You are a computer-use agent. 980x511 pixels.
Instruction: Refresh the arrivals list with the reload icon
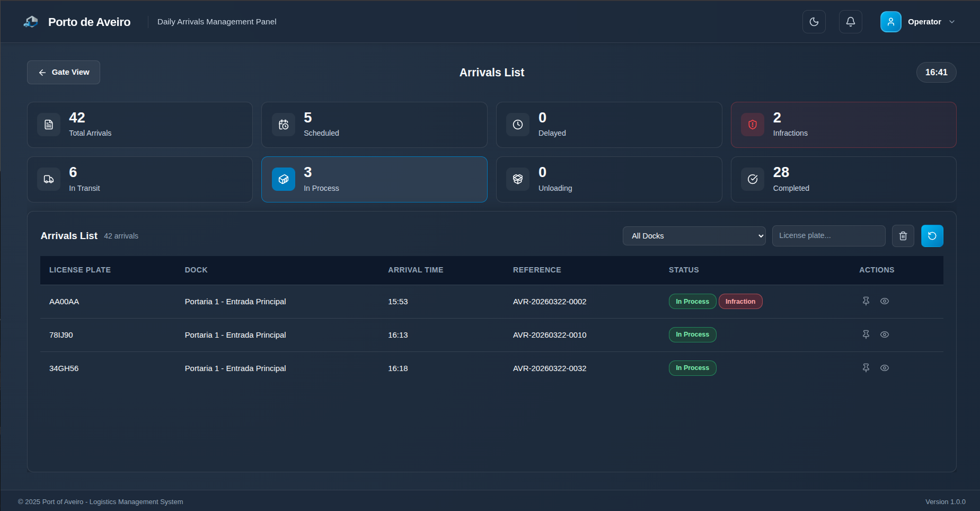(932, 235)
